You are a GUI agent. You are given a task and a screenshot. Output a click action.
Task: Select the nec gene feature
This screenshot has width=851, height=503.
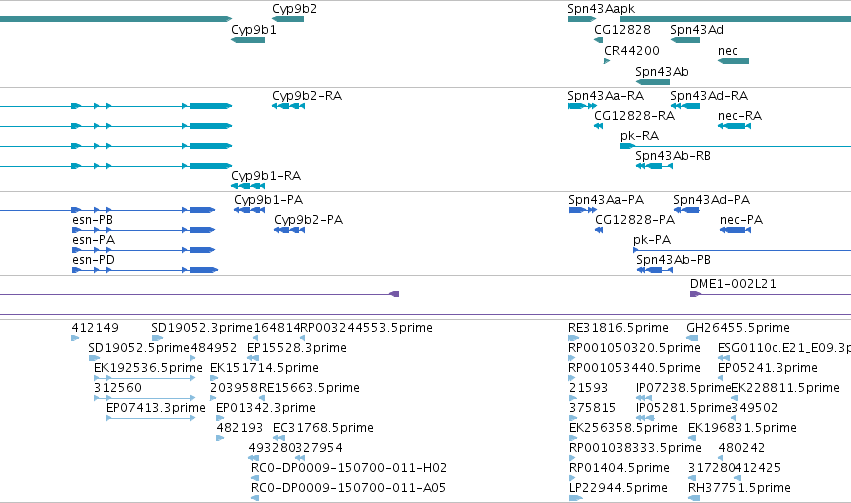pyautogui.click(x=733, y=61)
